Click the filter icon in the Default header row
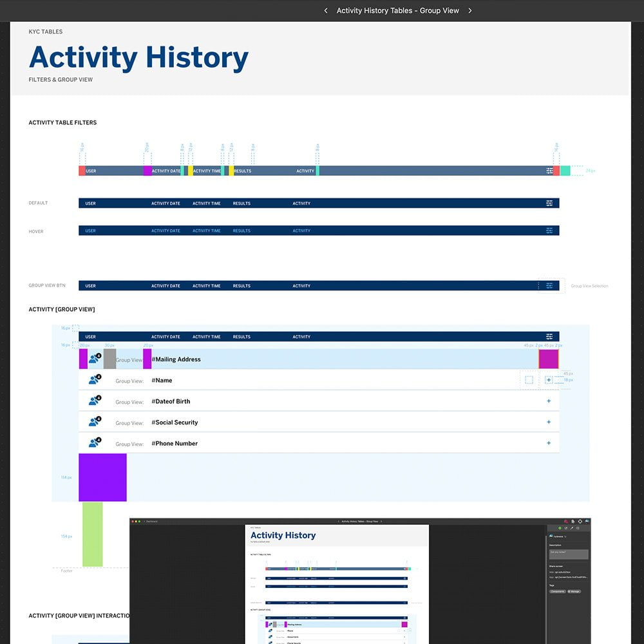Viewport: 644px width, 644px height. coord(549,203)
